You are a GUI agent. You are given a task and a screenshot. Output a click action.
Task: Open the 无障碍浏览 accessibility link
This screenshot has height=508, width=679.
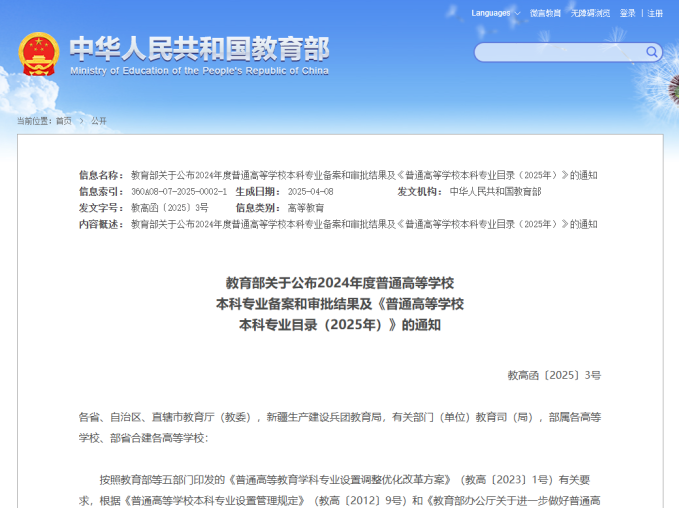coord(590,13)
